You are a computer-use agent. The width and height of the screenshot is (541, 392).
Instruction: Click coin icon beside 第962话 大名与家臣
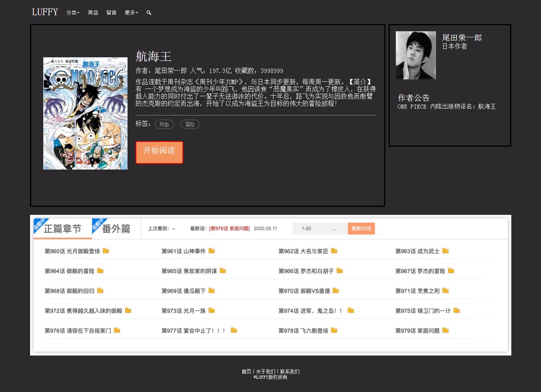[x=334, y=251]
